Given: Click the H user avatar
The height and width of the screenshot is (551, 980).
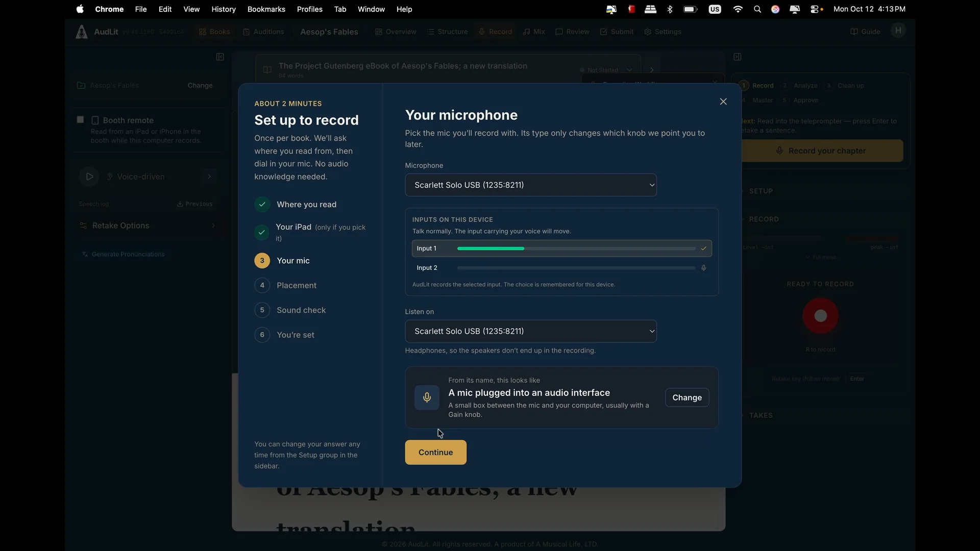Looking at the screenshot, I should [898, 31].
